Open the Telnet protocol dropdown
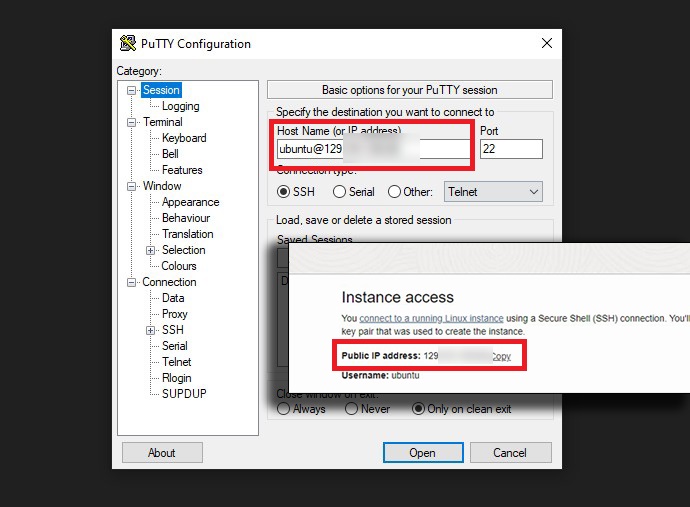The image size is (690, 507). tap(494, 192)
